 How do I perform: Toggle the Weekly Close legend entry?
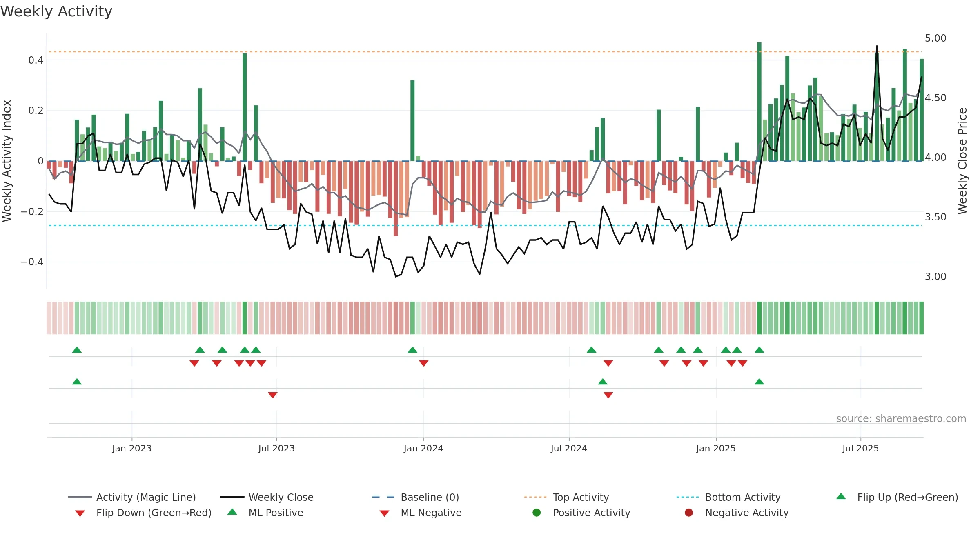pos(267,497)
